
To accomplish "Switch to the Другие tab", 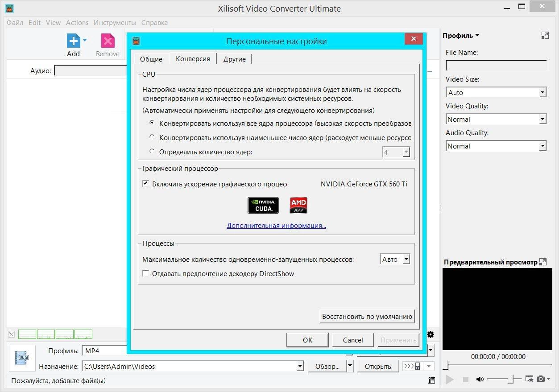I will [x=235, y=59].
